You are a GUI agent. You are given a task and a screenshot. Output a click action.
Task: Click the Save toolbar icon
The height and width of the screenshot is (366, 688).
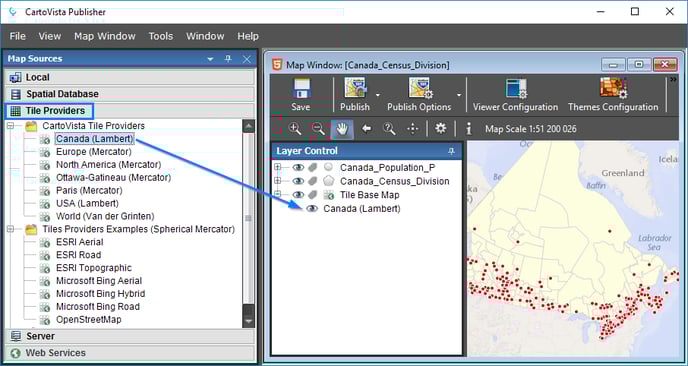301,89
